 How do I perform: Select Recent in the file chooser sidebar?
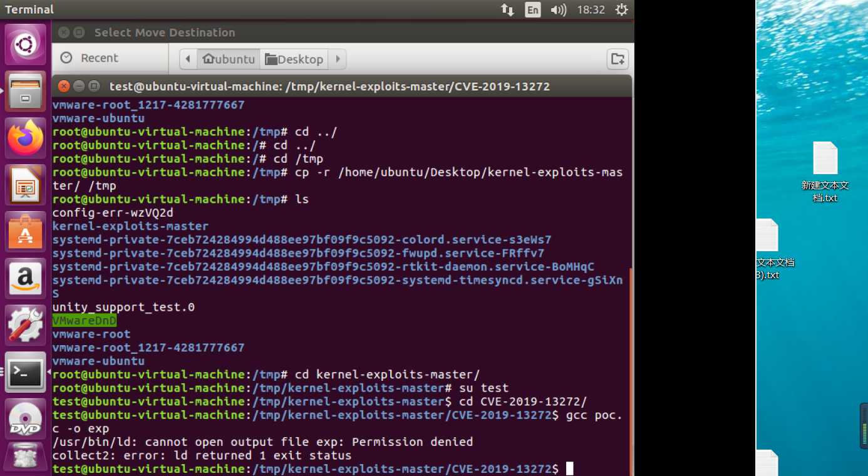pos(99,58)
